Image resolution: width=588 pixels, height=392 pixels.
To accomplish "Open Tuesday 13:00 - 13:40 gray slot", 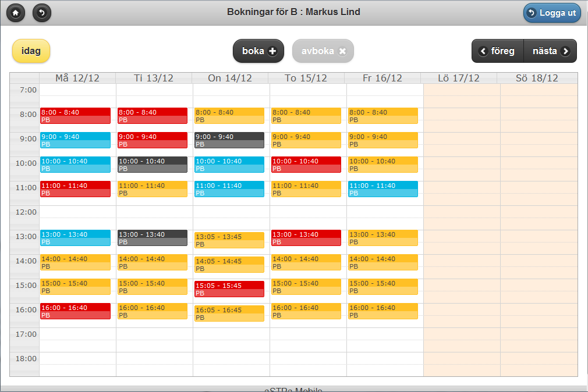I will 153,238.
